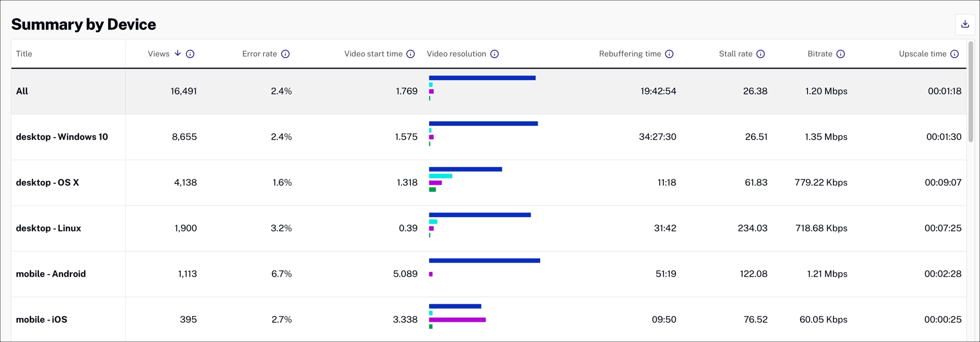Click the desktop - OS X title
Viewport: 980px width, 342px height.
47,183
